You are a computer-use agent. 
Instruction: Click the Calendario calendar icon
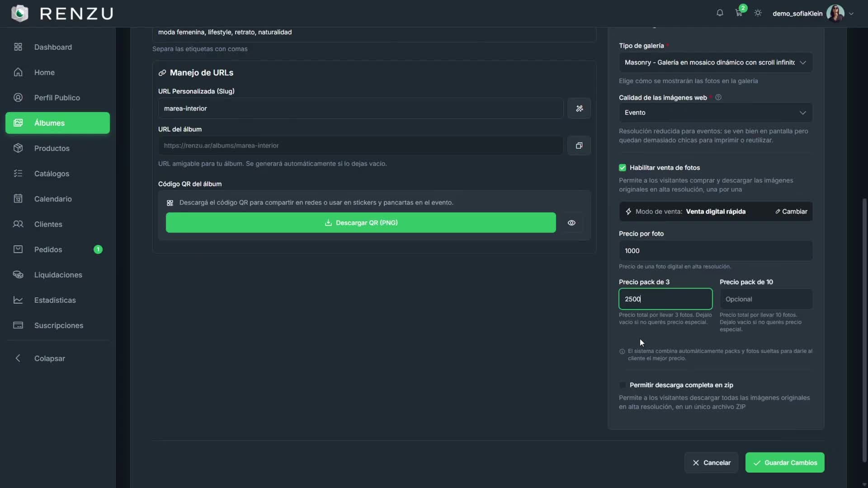18,199
